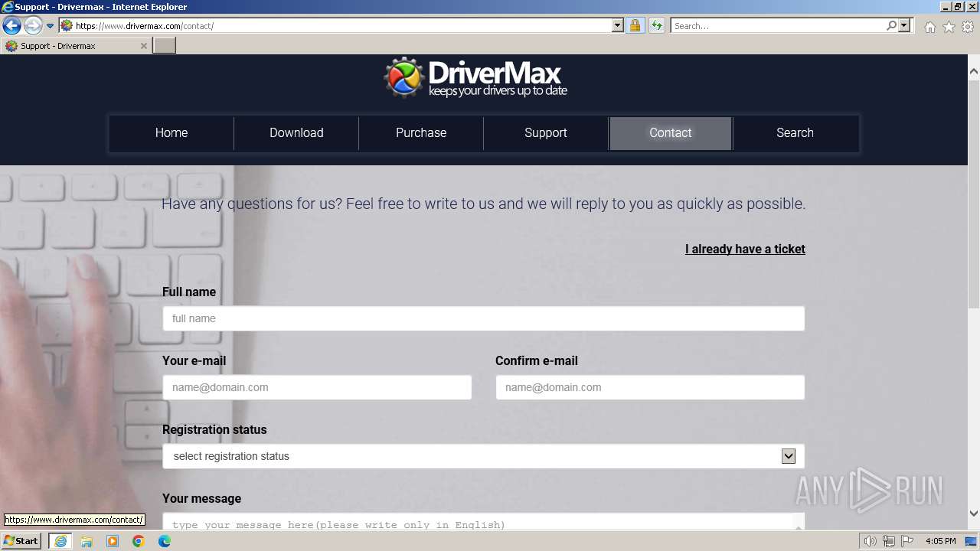Click the Refresh page icon
Viewport: 980px width, 551px height.
pyautogui.click(x=656, y=25)
